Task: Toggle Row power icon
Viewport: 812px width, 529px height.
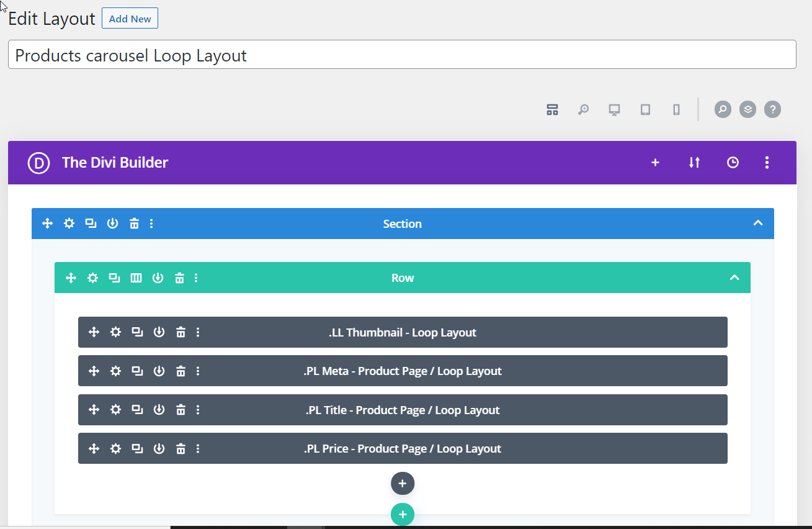Action: pos(158,278)
